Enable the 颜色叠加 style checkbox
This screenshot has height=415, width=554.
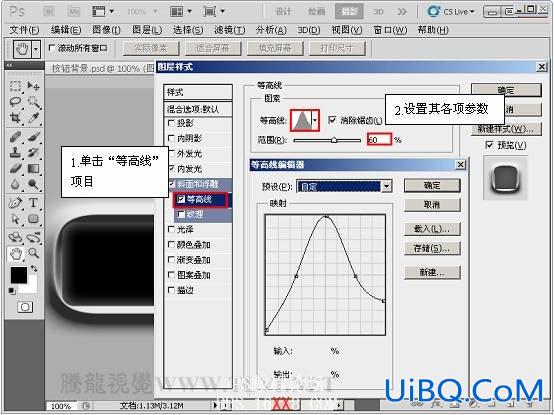click(171, 244)
